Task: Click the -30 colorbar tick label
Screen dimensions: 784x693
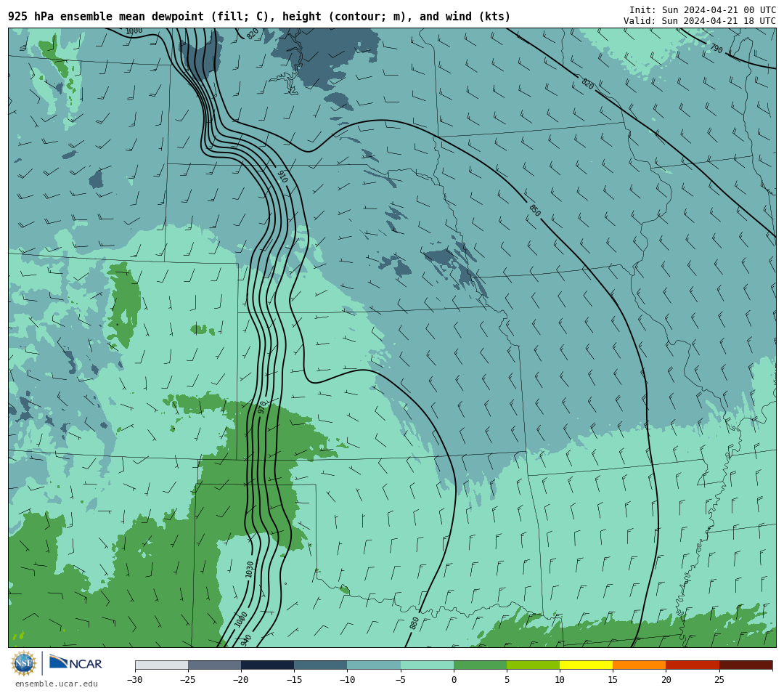Action: tap(134, 679)
